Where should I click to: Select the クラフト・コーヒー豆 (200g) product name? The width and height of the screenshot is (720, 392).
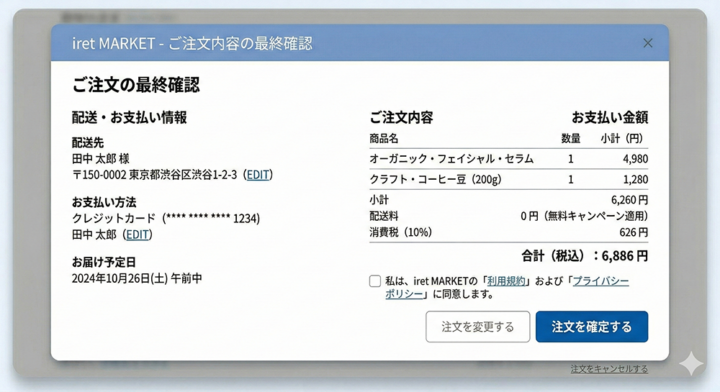pyautogui.click(x=435, y=179)
